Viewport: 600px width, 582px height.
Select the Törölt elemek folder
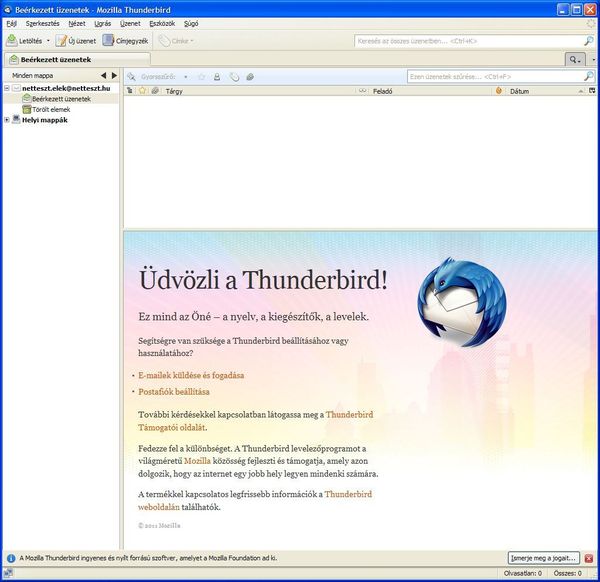point(52,109)
